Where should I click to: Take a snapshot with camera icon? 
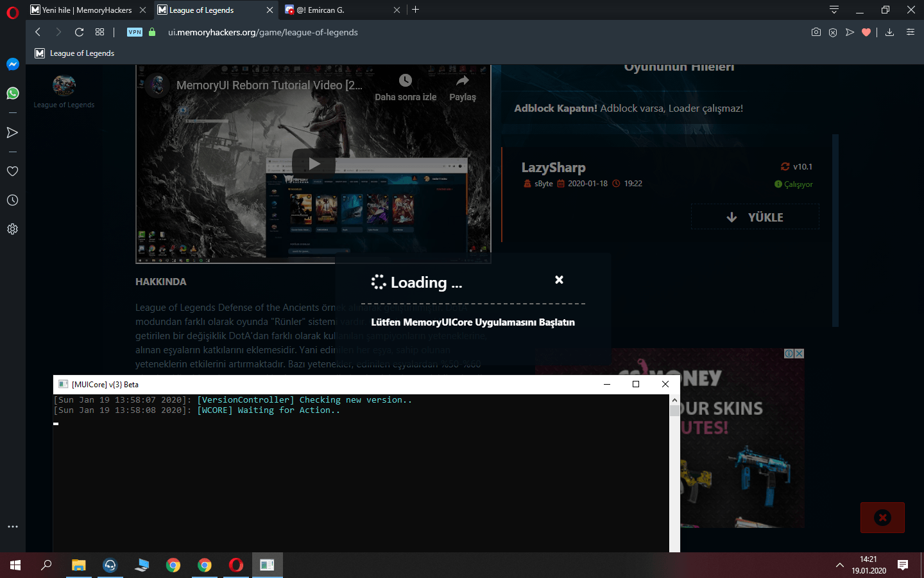pyautogui.click(x=816, y=32)
